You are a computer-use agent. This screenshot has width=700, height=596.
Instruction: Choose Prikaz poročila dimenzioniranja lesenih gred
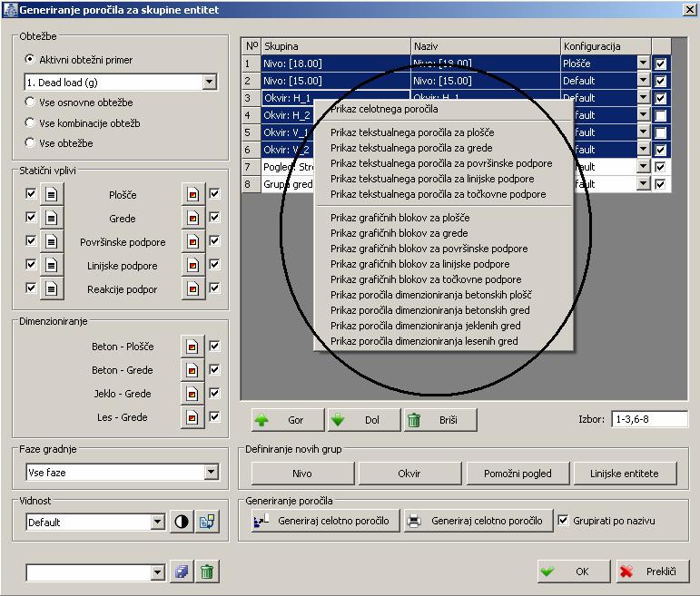point(444,341)
